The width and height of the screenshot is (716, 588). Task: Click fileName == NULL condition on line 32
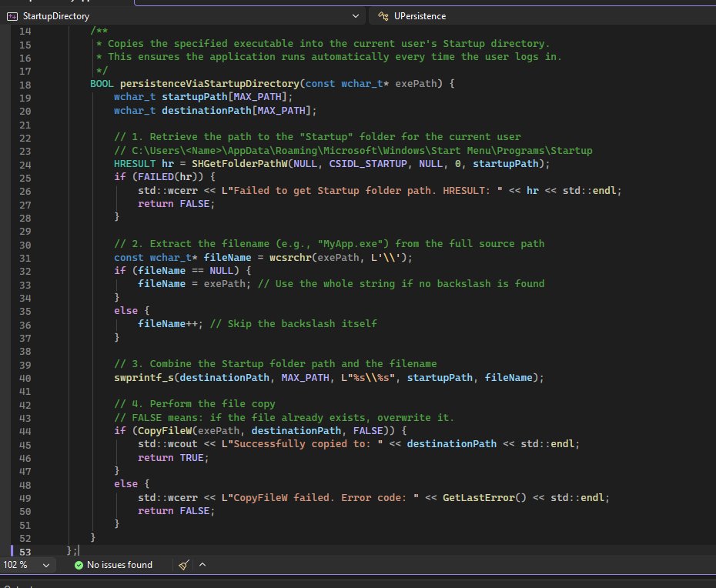point(186,271)
